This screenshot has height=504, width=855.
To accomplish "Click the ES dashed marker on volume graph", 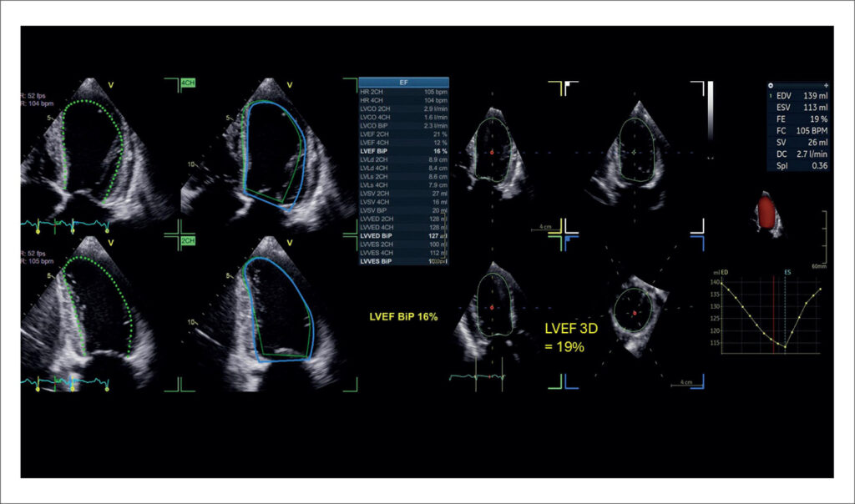I will click(785, 315).
